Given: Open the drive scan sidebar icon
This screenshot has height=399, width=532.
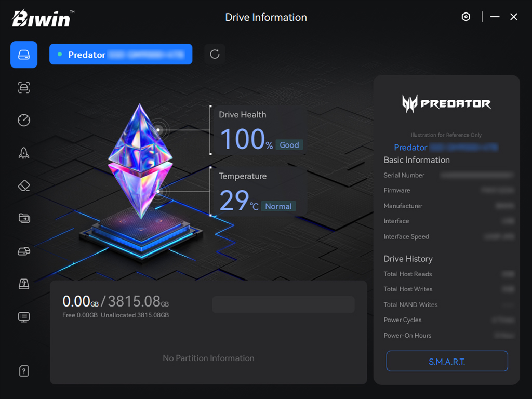Looking at the screenshot, I should (24, 87).
